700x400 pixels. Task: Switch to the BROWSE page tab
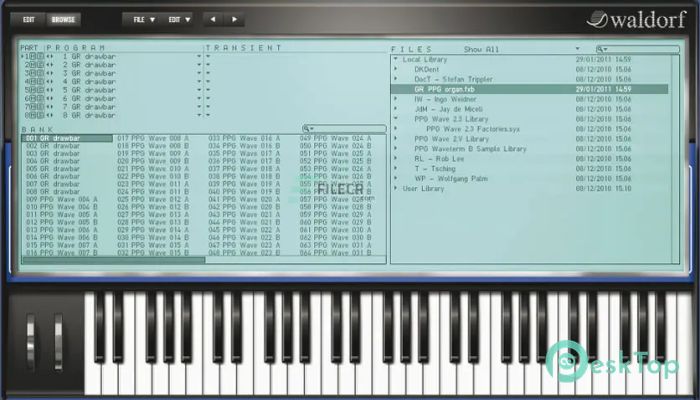click(63, 20)
